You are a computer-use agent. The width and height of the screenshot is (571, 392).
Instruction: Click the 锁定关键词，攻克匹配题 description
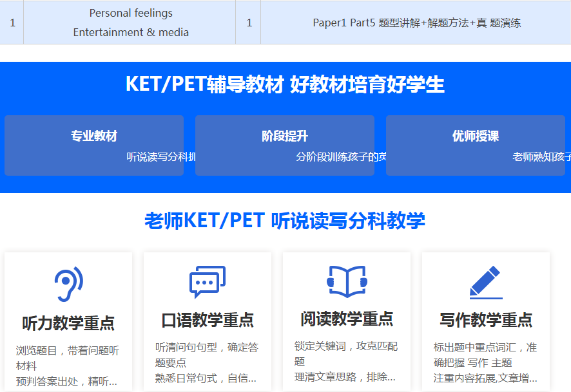click(x=346, y=354)
